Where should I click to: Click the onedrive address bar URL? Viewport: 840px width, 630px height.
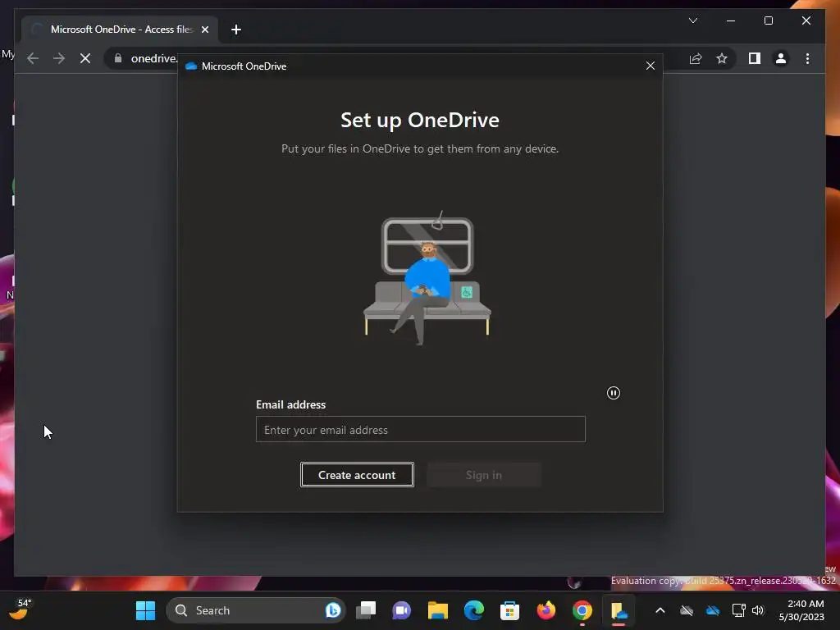pos(153,58)
